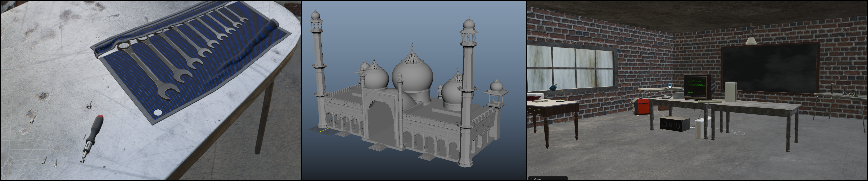This screenshot has width=868, height=181.
Task: Click the red box beside the long table
Action: click(642, 107)
